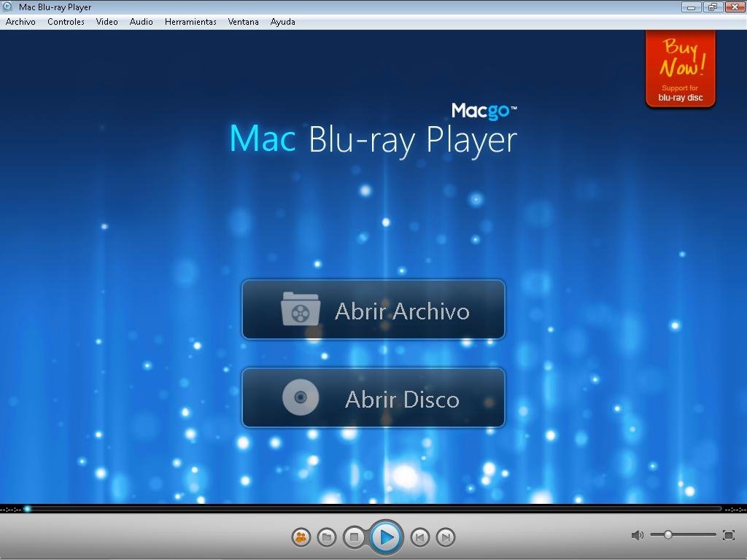Click the orange share people icon
This screenshot has height=560, width=747.
[301, 537]
